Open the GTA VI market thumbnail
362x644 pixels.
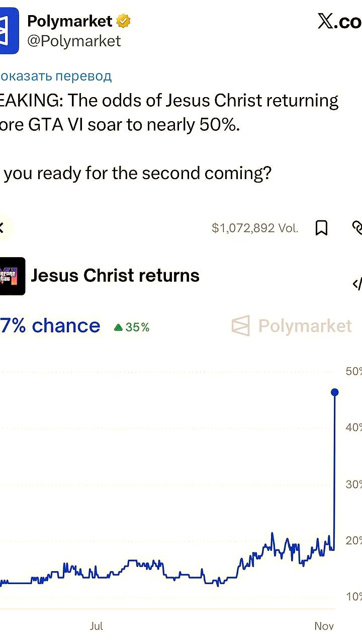[12, 276]
